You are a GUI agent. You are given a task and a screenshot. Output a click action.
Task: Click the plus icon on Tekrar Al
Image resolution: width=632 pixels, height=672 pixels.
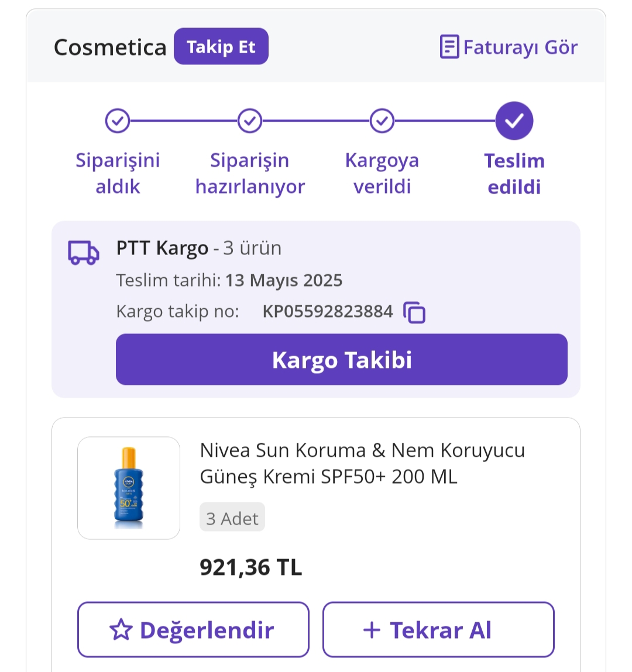coord(372,630)
